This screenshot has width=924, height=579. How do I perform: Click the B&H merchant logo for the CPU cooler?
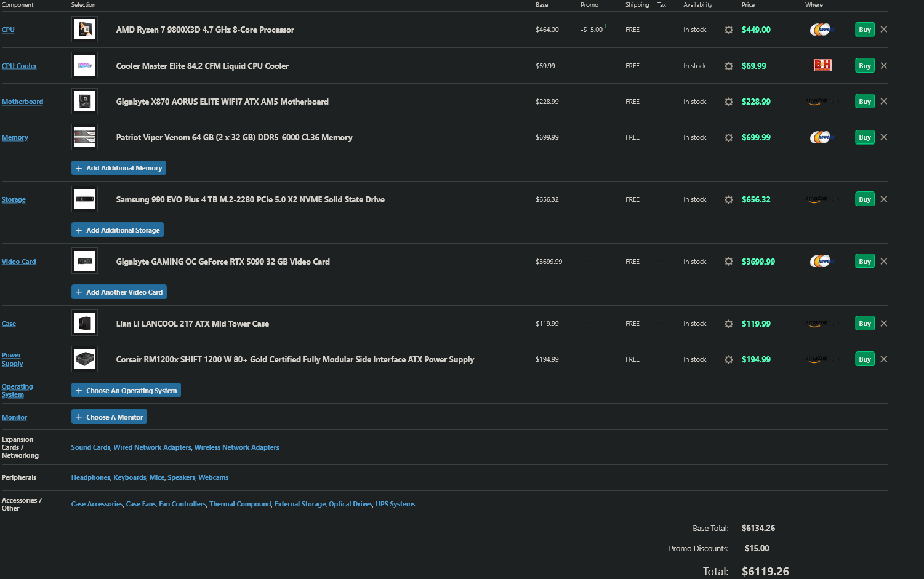(822, 65)
